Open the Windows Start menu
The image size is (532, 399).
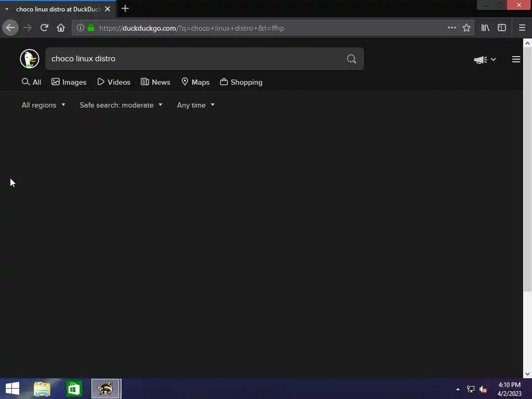(12, 389)
